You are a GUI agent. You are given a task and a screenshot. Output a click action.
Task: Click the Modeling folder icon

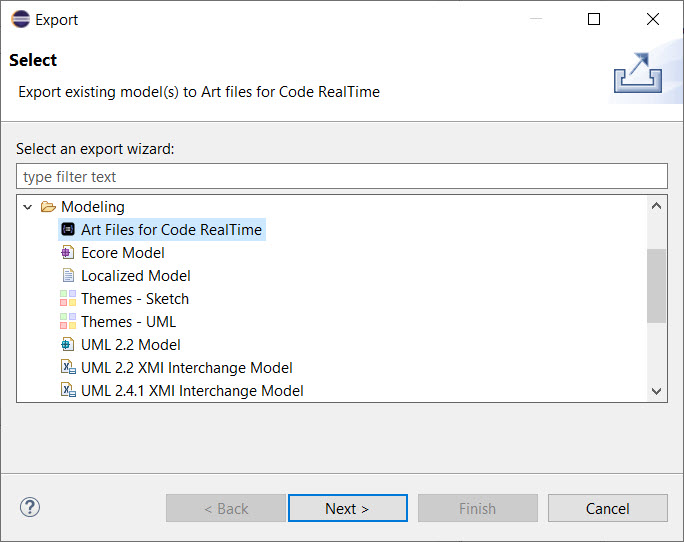coord(48,206)
